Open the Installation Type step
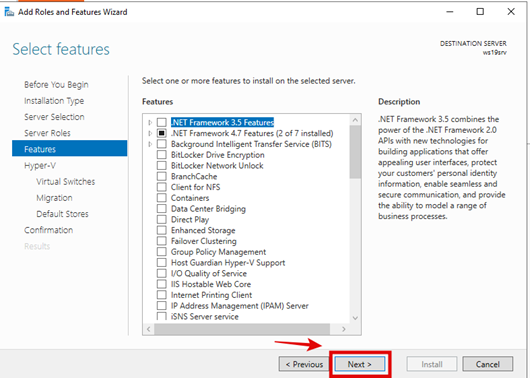 point(54,101)
